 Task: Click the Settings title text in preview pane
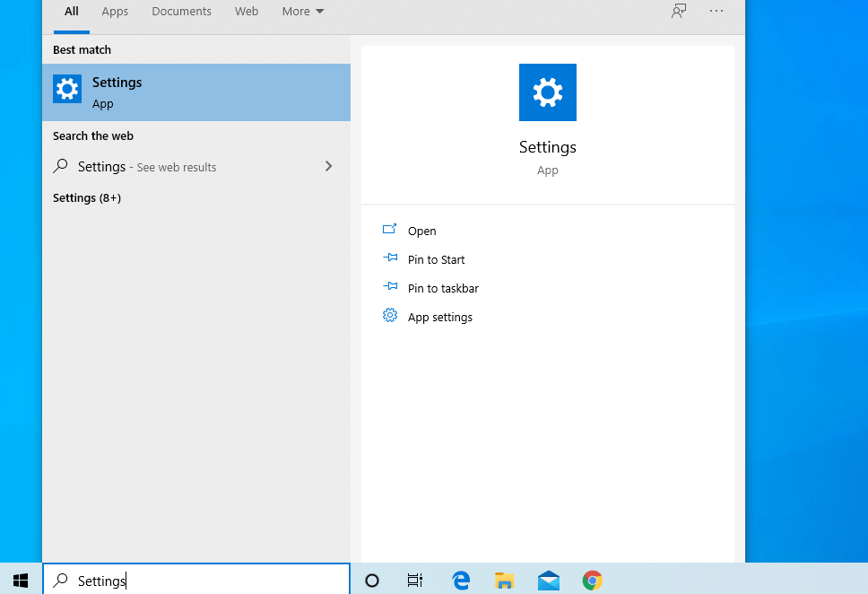548,147
